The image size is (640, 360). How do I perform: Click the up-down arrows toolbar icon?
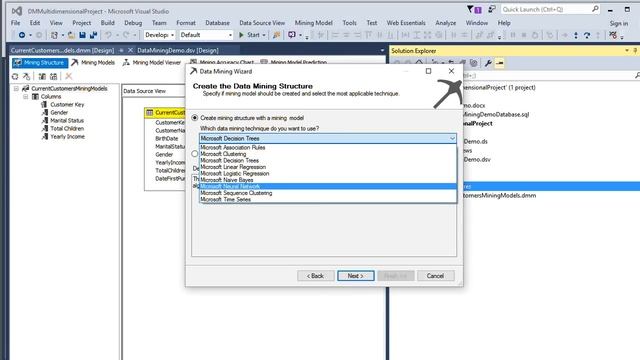(576, 36)
